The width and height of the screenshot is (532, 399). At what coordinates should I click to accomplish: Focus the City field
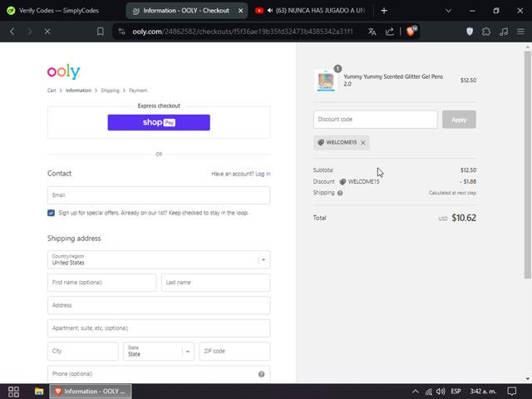pos(83,351)
